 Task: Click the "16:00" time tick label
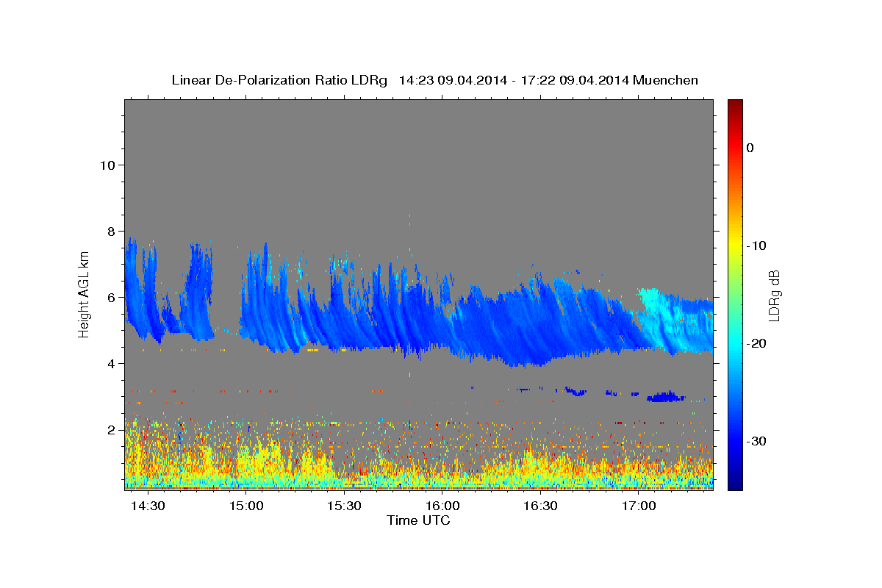[442, 506]
